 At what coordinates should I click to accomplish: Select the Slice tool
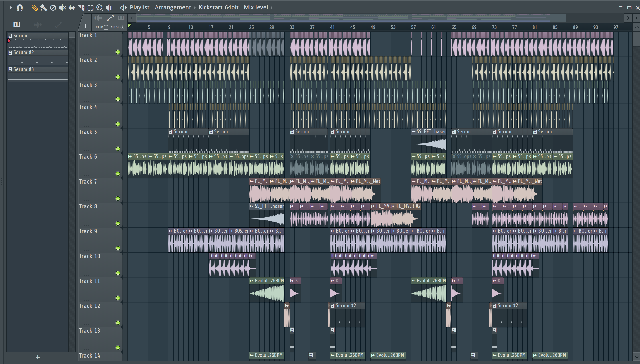[x=81, y=8]
